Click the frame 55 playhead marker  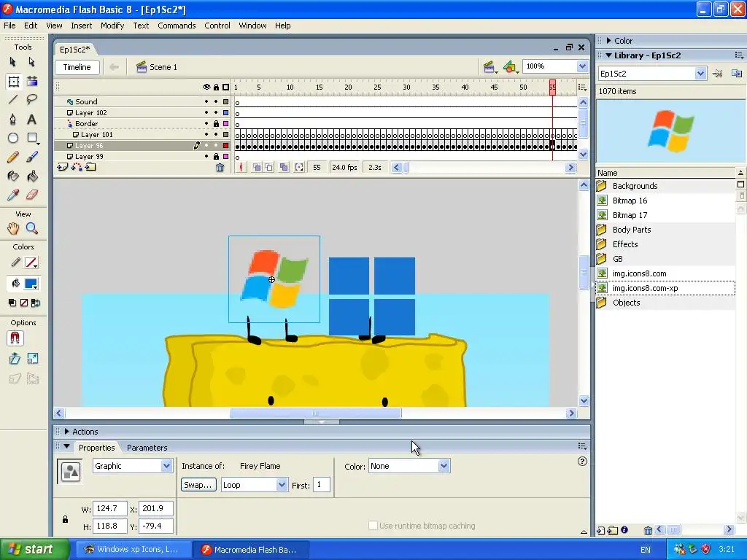[552, 87]
